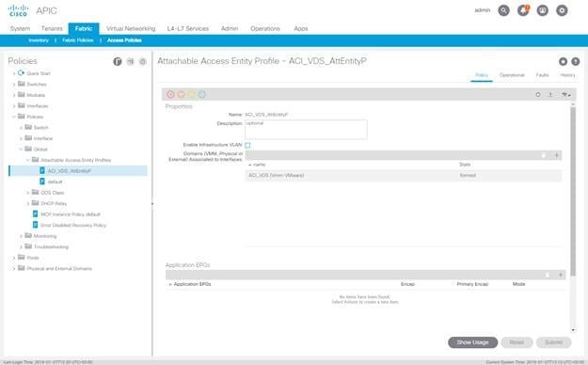Click the Error Disabled Recovery Policy icon
The height and width of the screenshot is (365, 588).
[x=35, y=225]
